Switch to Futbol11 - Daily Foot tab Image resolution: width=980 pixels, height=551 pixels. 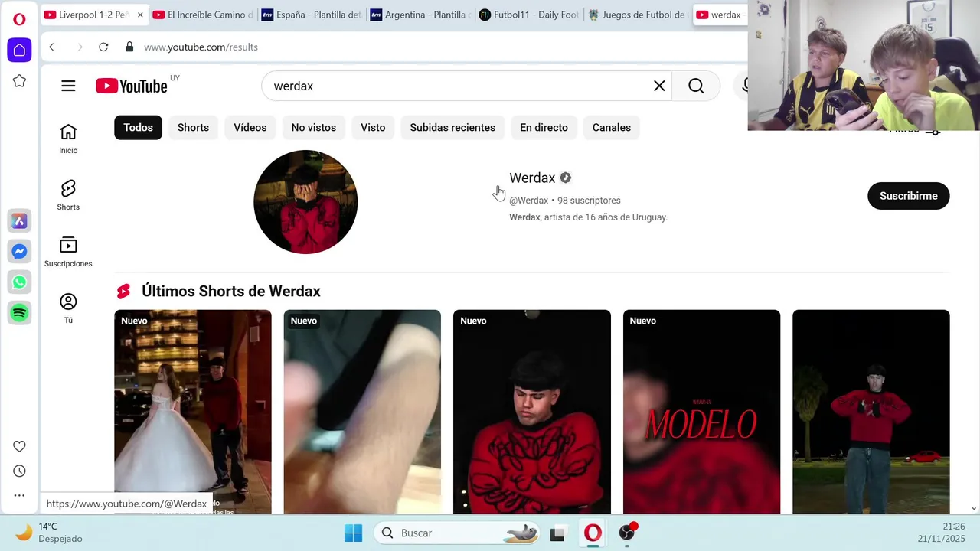click(529, 15)
